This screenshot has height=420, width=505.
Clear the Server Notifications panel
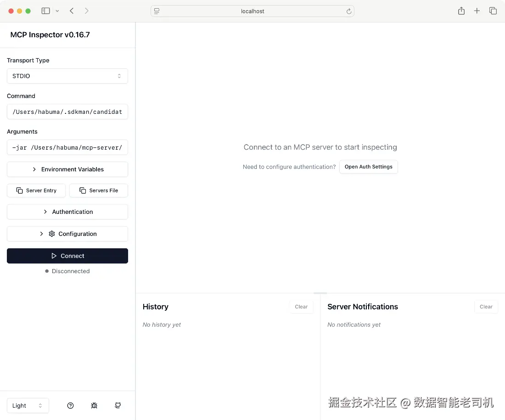click(x=486, y=307)
